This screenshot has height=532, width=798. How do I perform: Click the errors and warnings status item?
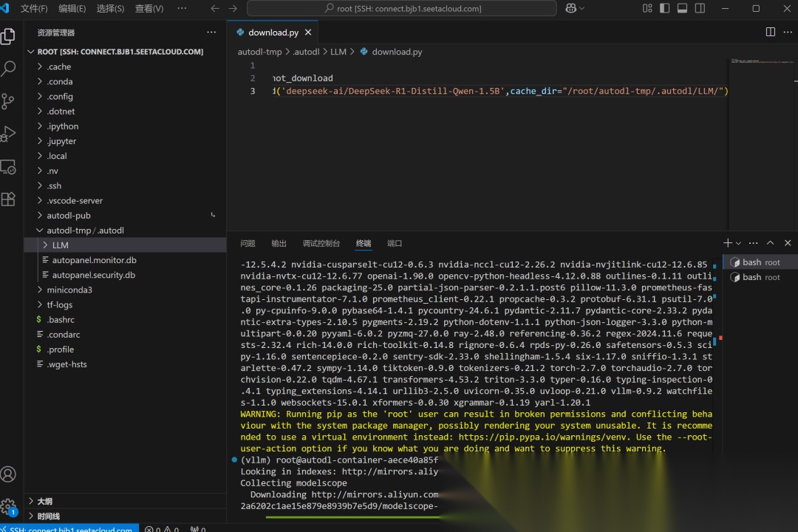pyautogui.click(x=162, y=529)
